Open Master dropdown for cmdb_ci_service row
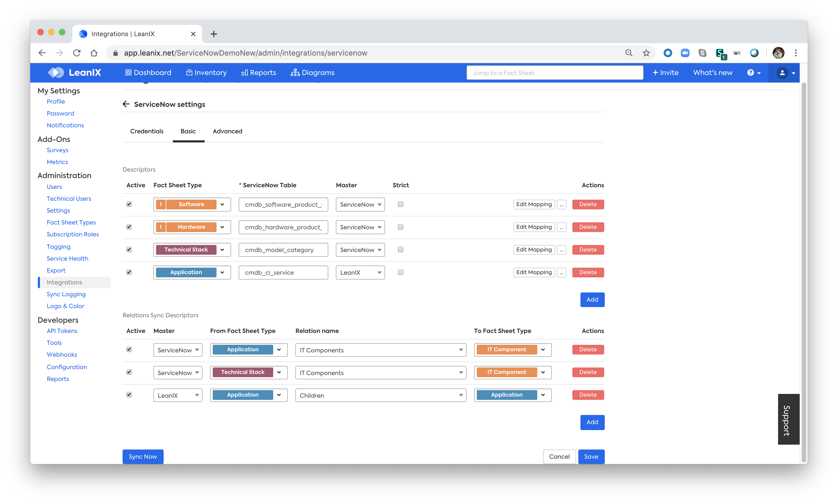838x504 pixels. click(x=360, y=273)
